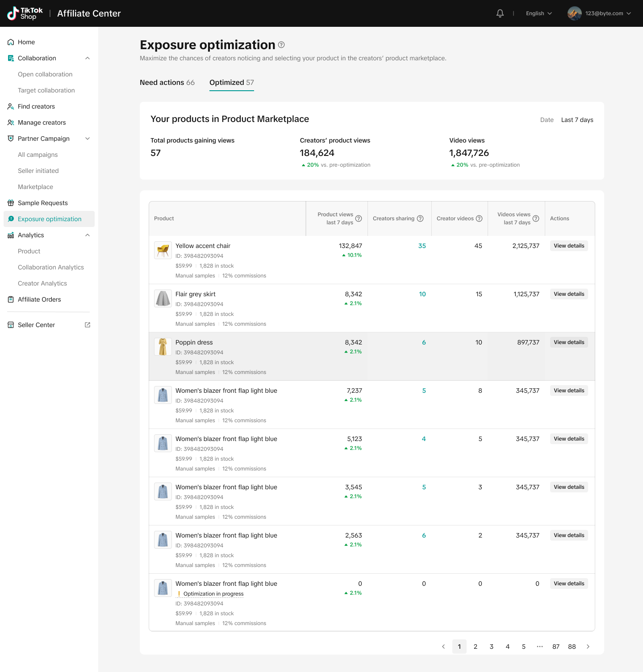The height and width of the screenshot is (672, 643).
Task: Switch to the Need actions tab
Action: 167,83
